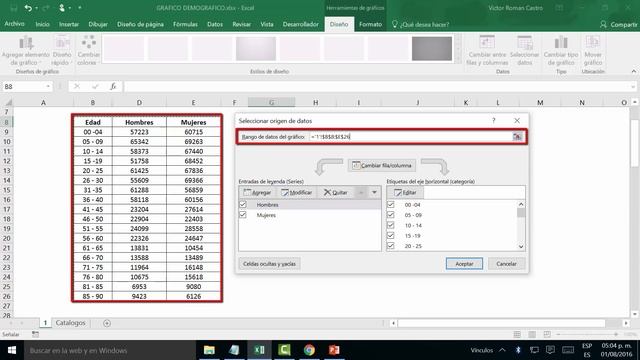The image size is (640, 360).
Task: Open the Formato chart tools tab
Action: (x=370, y=24)
